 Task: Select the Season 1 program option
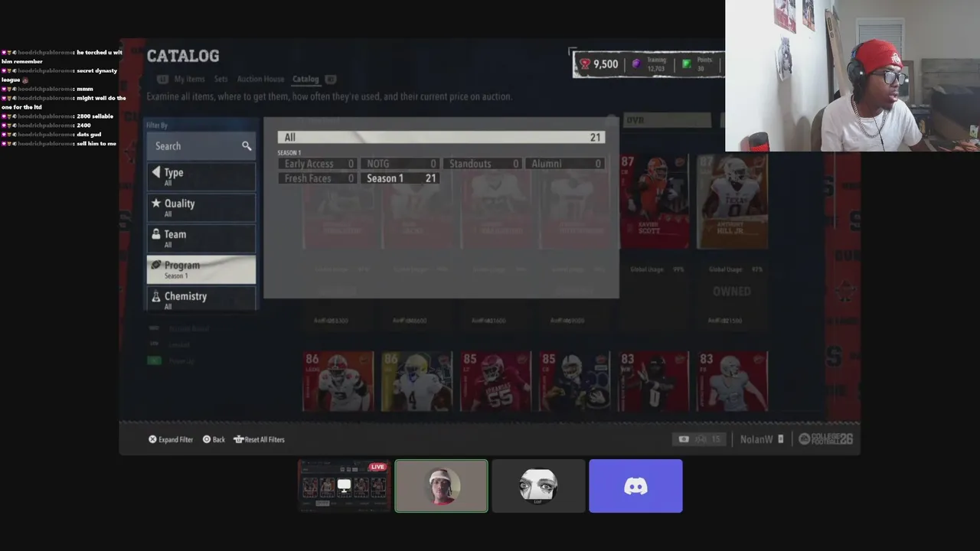(x=400, y=178)
